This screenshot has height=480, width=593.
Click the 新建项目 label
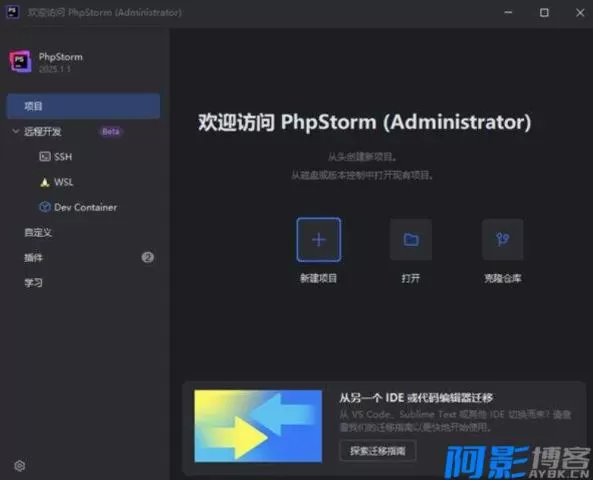tap(318, 278)
